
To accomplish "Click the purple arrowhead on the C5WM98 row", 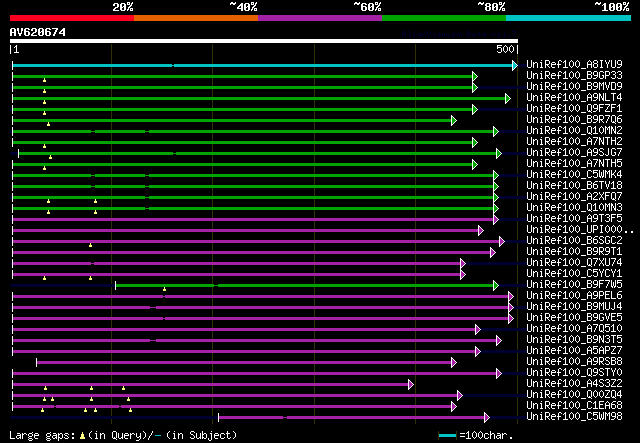I will (x=486, y=417).
